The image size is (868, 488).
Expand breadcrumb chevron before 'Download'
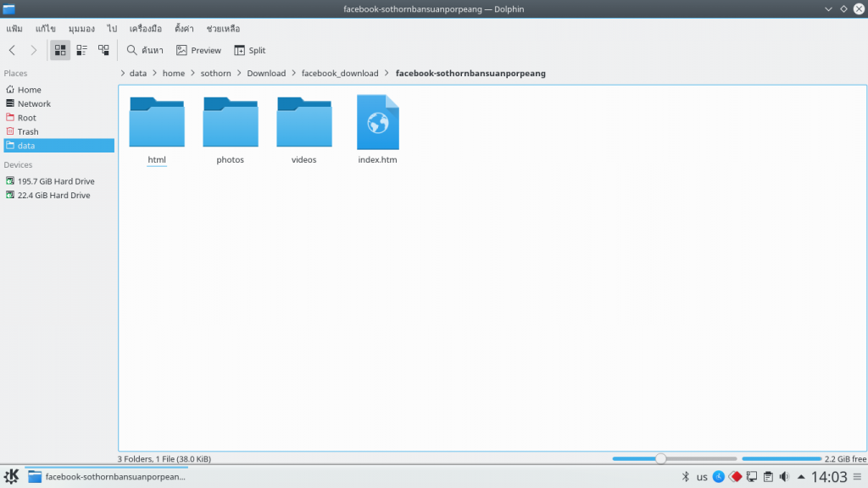tap(239, 73)
